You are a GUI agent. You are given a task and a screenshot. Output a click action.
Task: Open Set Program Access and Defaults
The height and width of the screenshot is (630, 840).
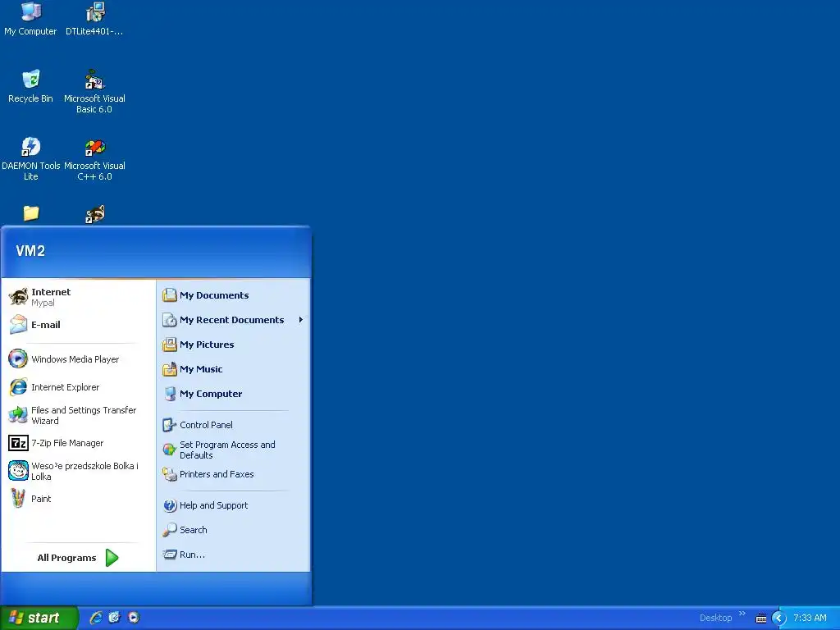point(233,450)
